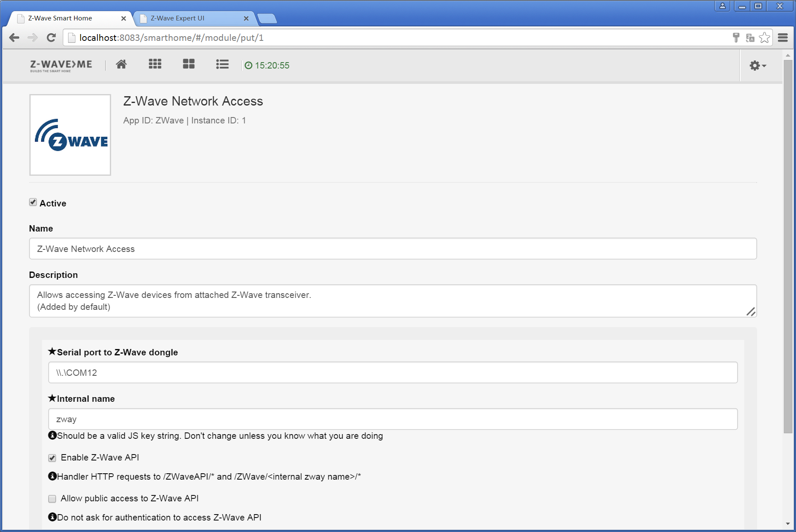796x532 pixels.
Task: Toggle the Active checkbox
Action: click(x=33, y=202)
